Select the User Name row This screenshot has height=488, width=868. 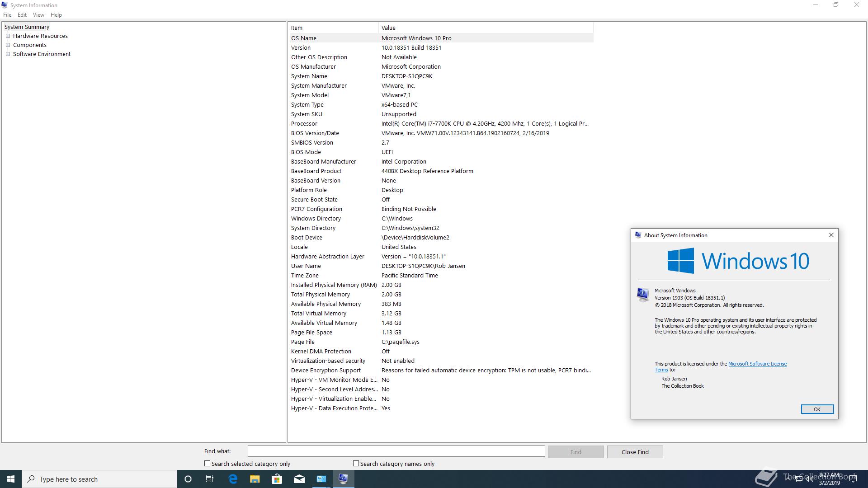pos(441,266)
